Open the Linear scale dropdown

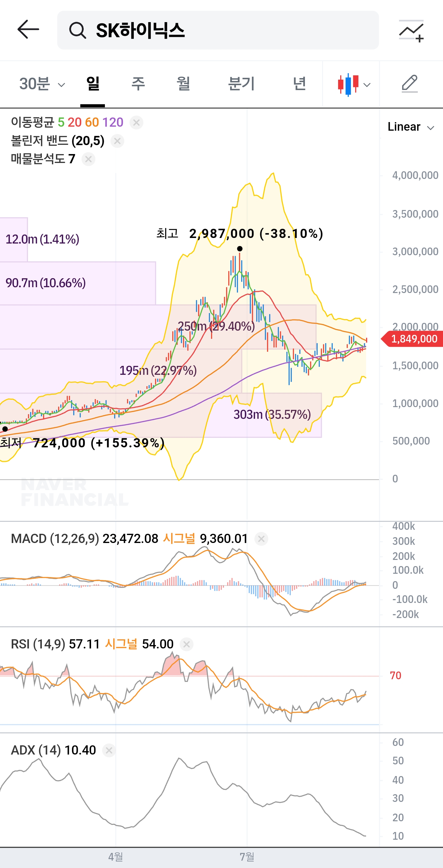tap(410, 127)
